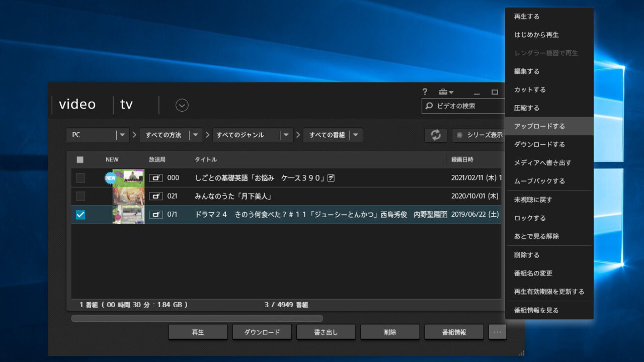Click the magnifier icon in the video search box

[x=429, y=106]
